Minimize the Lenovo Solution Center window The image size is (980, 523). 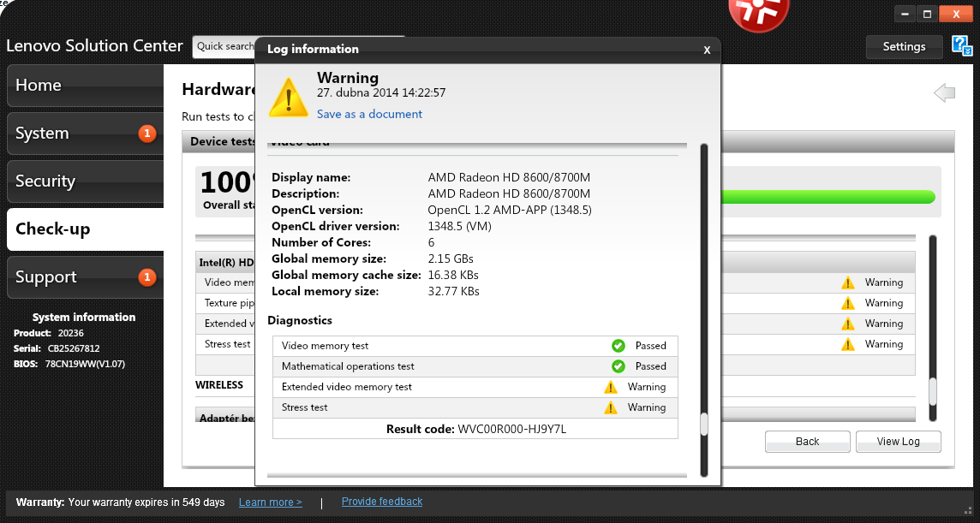(x=905, y=14)
